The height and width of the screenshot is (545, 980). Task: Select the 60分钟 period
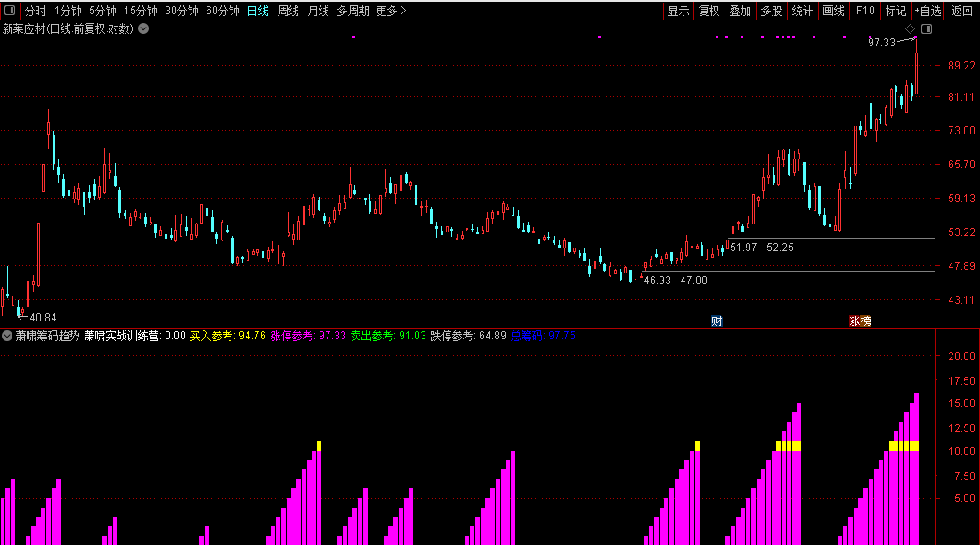click(x=223, y=11)
